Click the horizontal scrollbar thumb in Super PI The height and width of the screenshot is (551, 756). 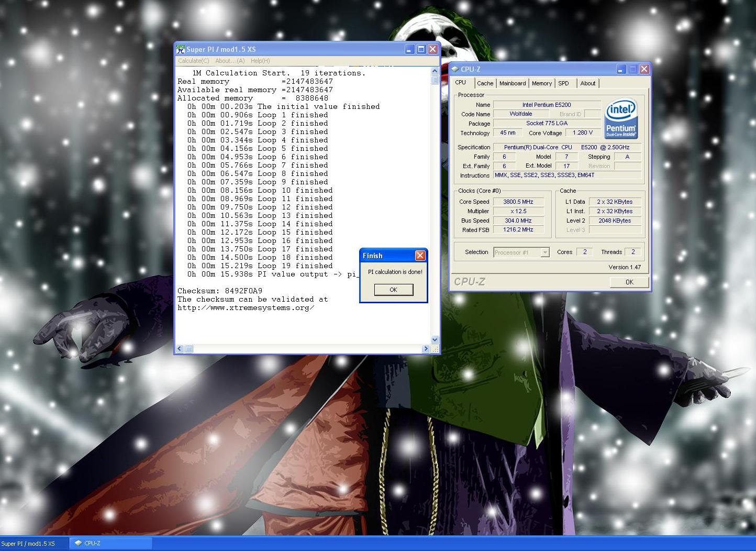[189, 349]
